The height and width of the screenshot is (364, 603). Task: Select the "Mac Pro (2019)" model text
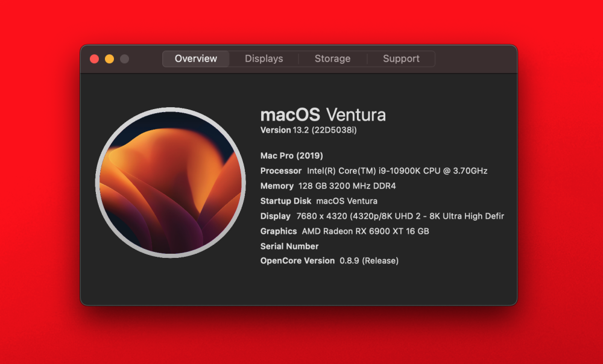click(x=291, y=155)
